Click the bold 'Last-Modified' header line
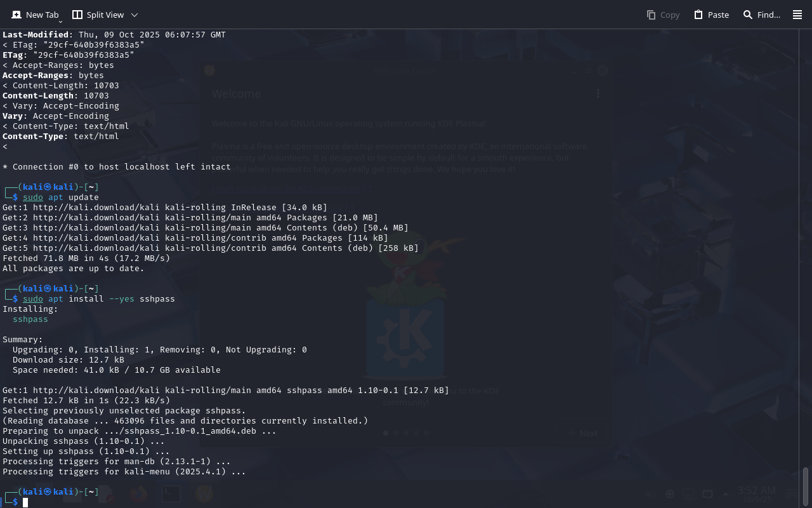Image resolution: width=812 pixels, height=508 pixels. pyautogui.click(x=114, y=35)
